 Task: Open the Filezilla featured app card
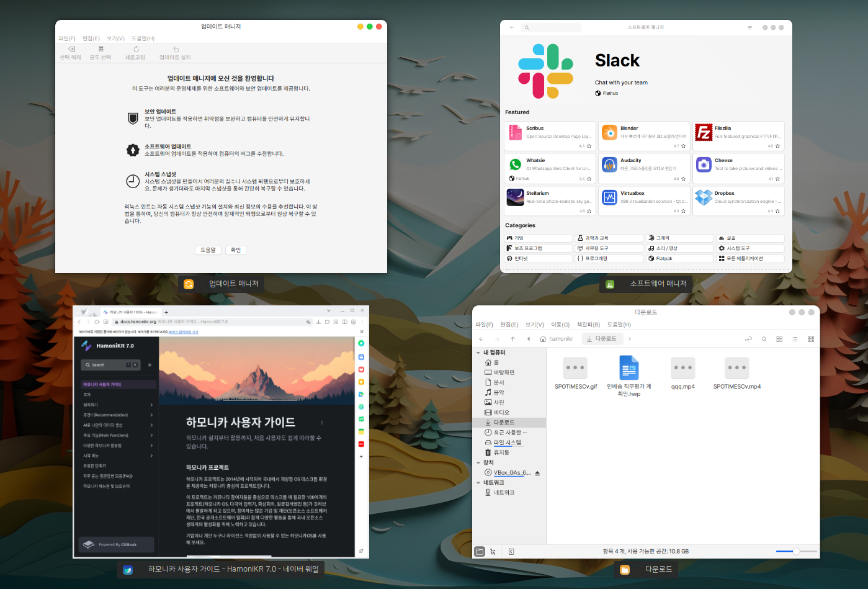pos(738,137)
